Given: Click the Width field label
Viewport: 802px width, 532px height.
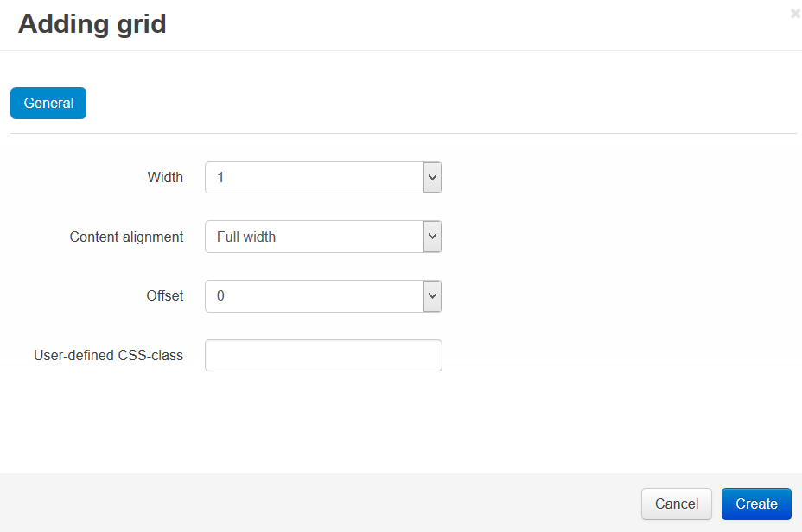Looking at the screenshot, I should point(165,177).
